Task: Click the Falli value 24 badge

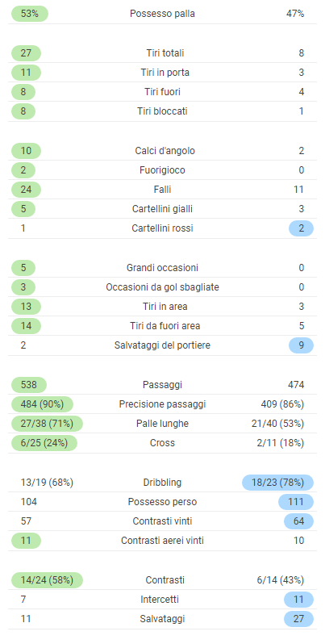Action: [26, 190]
